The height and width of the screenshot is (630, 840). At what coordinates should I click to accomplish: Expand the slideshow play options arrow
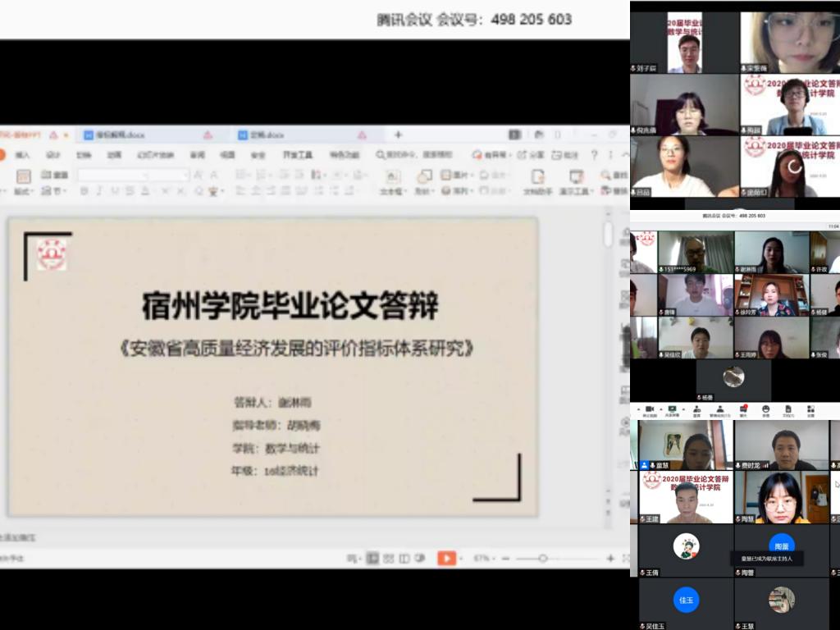tap(460, 559)
